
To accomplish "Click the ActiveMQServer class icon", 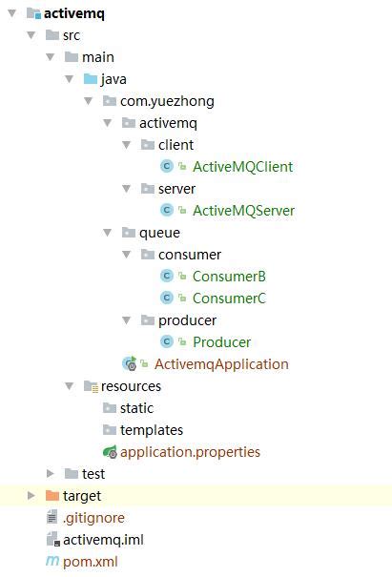I will point(166,210).
